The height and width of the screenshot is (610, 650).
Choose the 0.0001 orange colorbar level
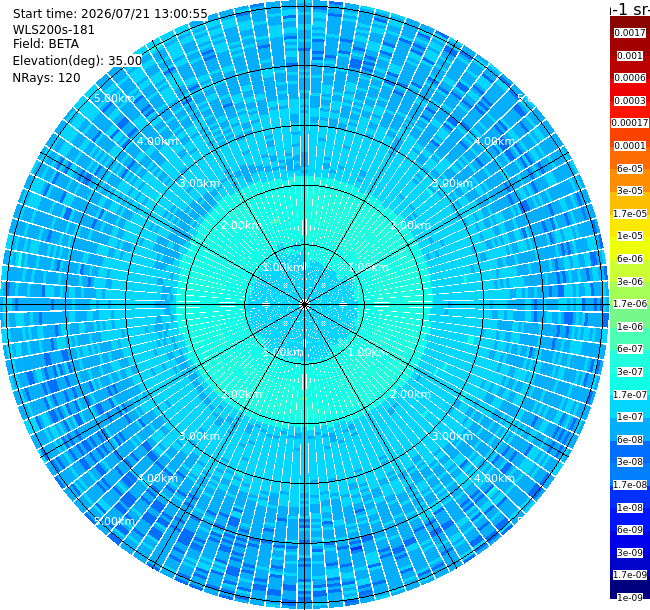click(x=630, y=146)
